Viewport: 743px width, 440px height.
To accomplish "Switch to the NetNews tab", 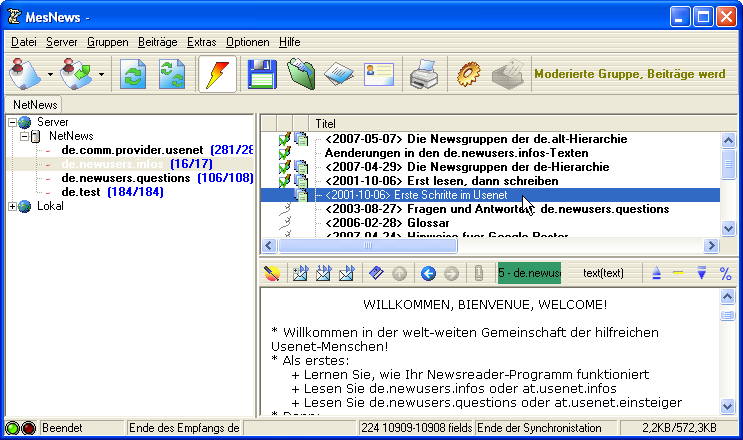I will click(35, 104).
